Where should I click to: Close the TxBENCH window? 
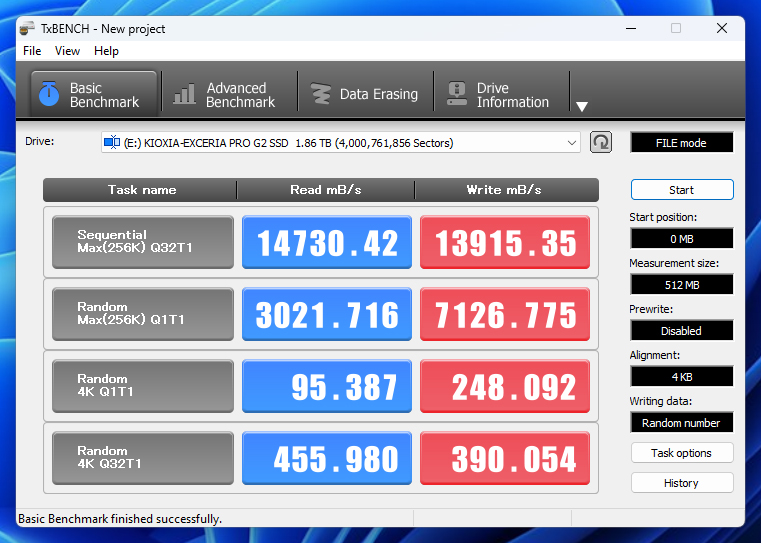(722, 29)
